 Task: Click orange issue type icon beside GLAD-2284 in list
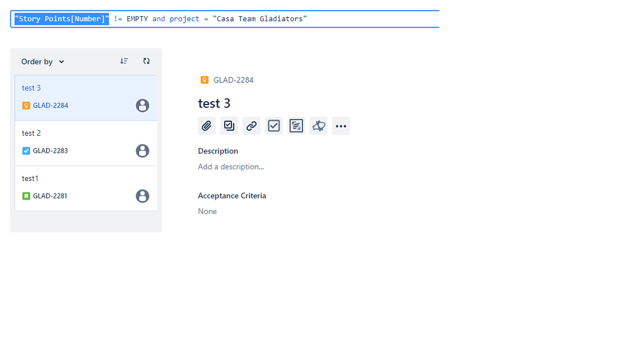pos(26,106)
